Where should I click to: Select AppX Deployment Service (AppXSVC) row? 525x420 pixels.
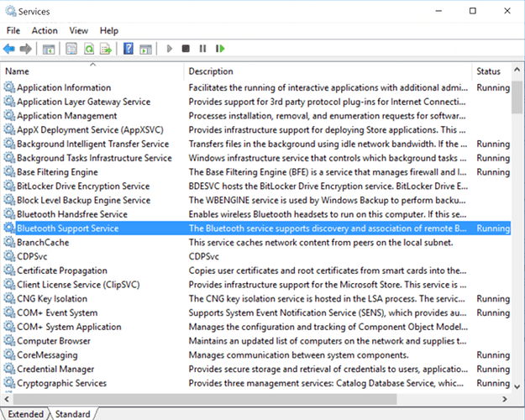click(x=256, y=129)
